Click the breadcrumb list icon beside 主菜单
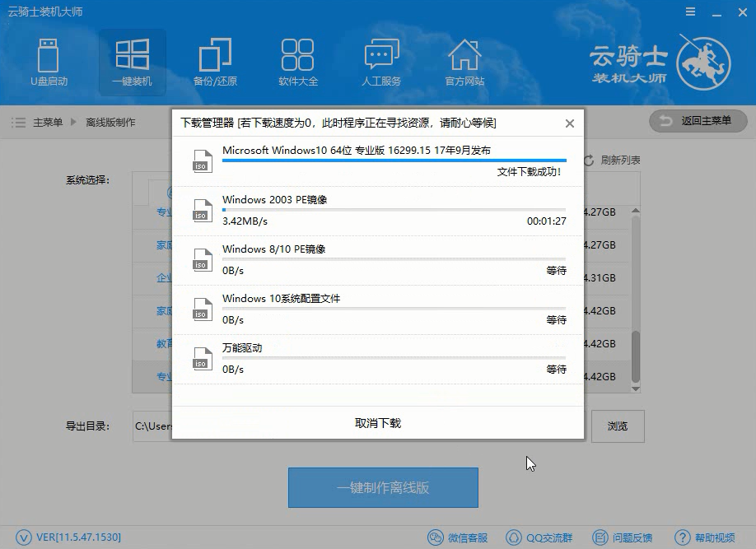 click(x=18, y=123)
